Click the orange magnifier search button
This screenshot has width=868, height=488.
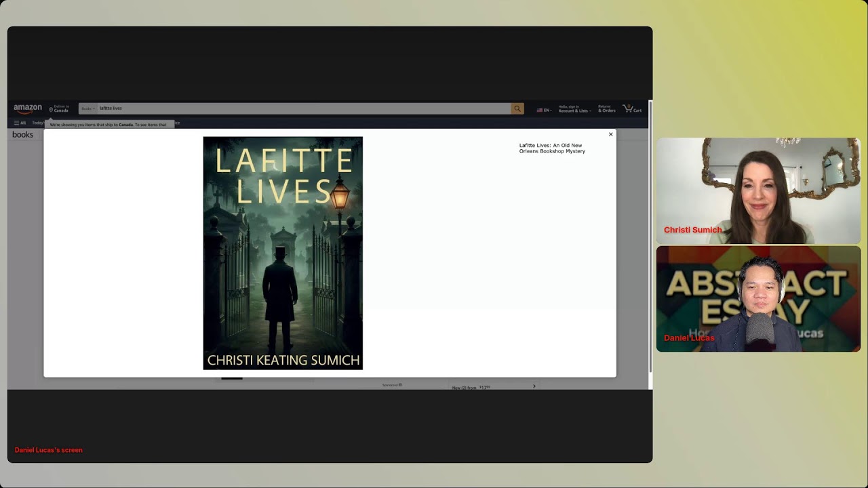pyautogui.click(x=517, y=108)
